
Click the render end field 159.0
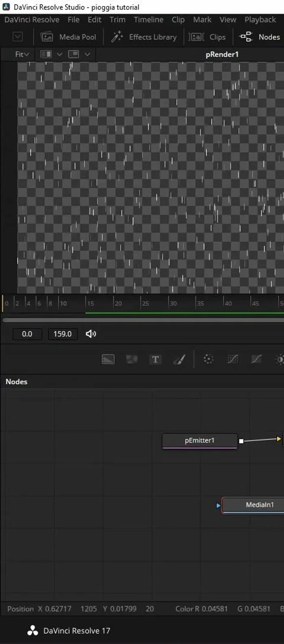point(62,334)
